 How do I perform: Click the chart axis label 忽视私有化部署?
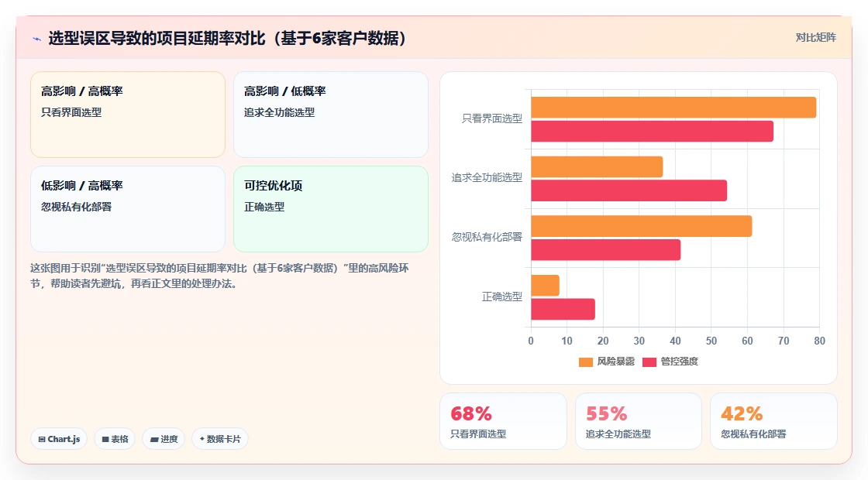[487, 237]
